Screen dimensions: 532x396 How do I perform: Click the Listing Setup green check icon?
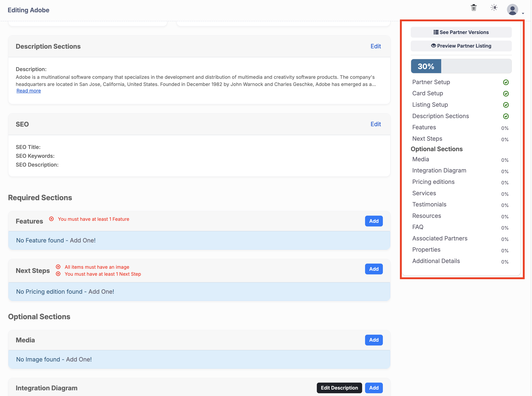[506, 105]
